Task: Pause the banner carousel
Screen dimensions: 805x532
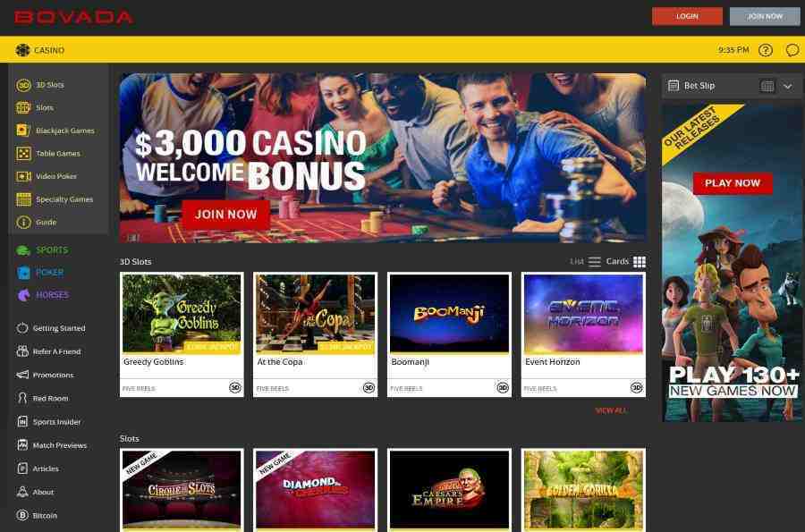Action: pos(133,238)
